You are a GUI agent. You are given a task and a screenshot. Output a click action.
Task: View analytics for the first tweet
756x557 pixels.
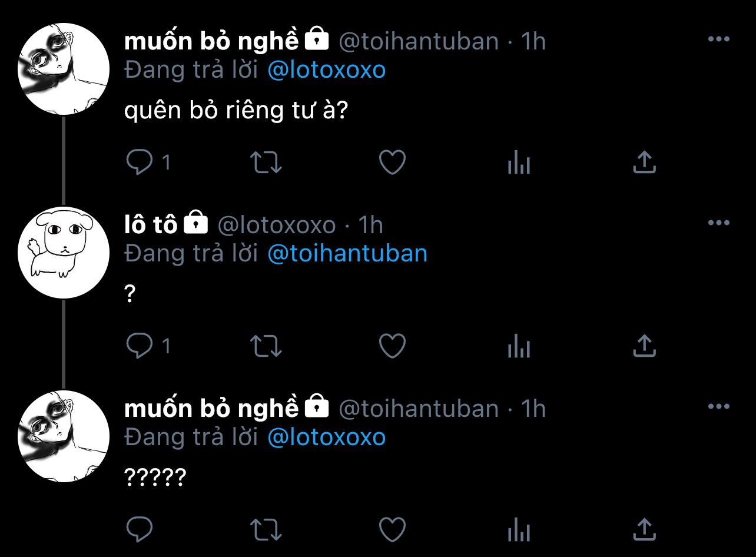tap(519, 163)
